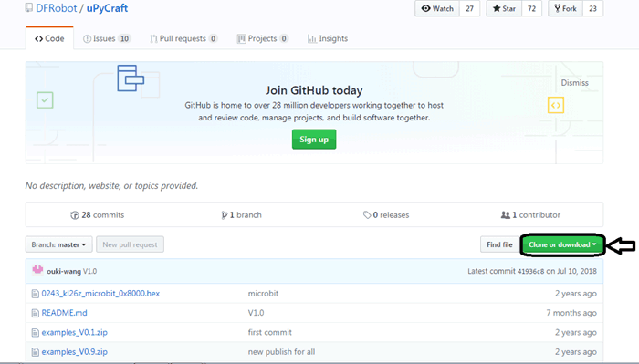The image size is (639, 364).
Task: Click file icon beside examples_V0.1.zip
Action: click(x=36, y=333)
